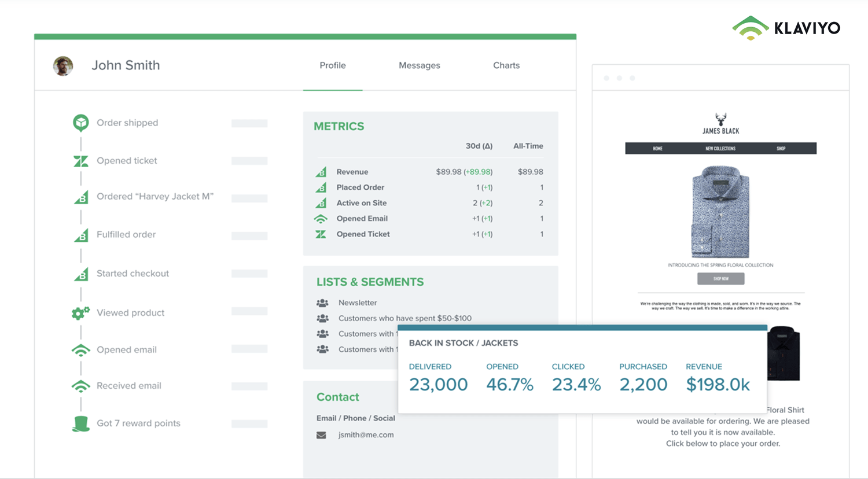
Task: Open John Smith's profile avatar
Action: (63, 66)
